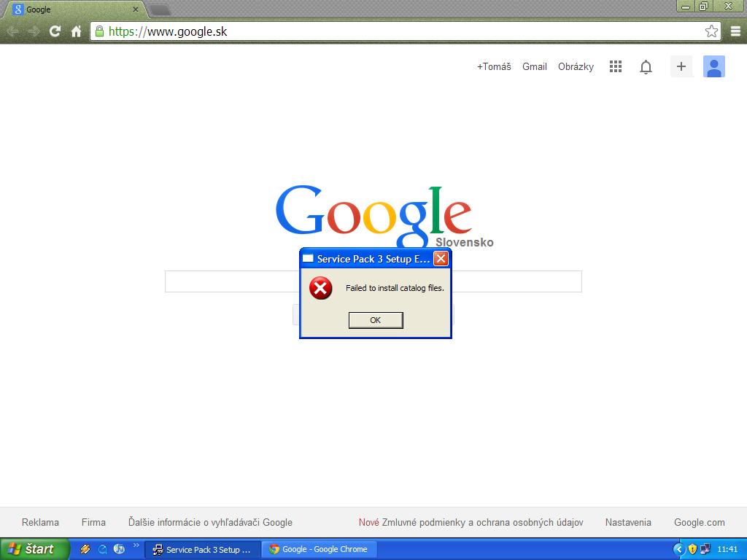Expand the quick launch chevron

click(x=136, y=545)
